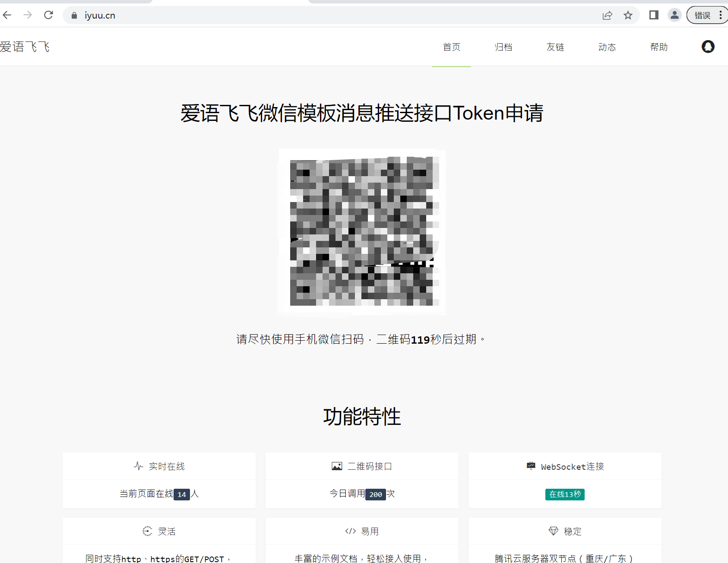Click the 今日调用 text
This screenshot has width=728, height=563.
[347, 493]
